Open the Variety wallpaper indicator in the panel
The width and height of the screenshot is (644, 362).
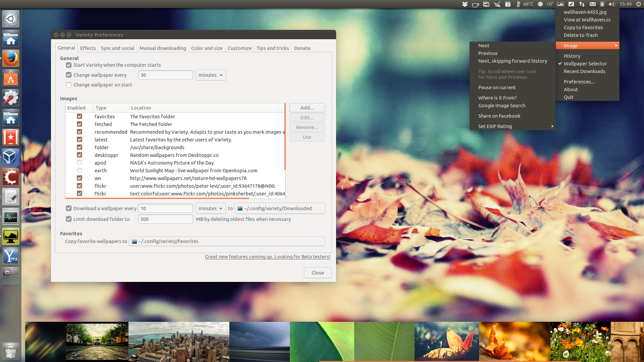[x=560, y=4]
